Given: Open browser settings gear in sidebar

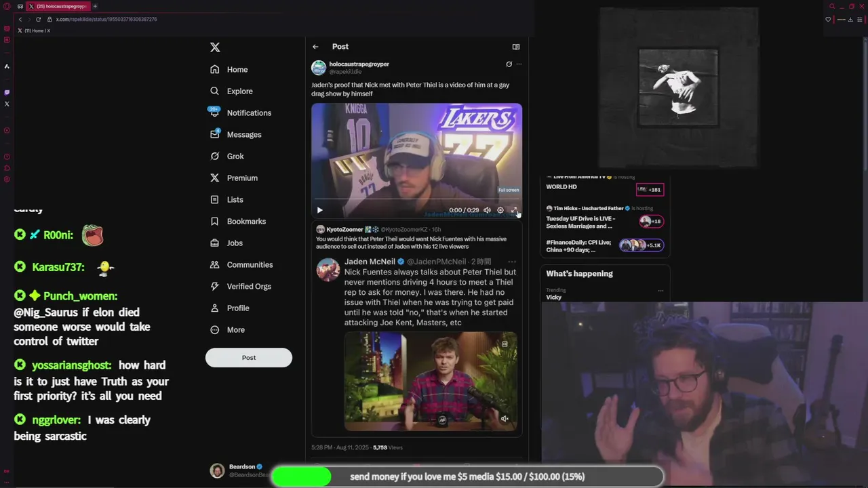Looking at the screenshot, I should point(7,180).
